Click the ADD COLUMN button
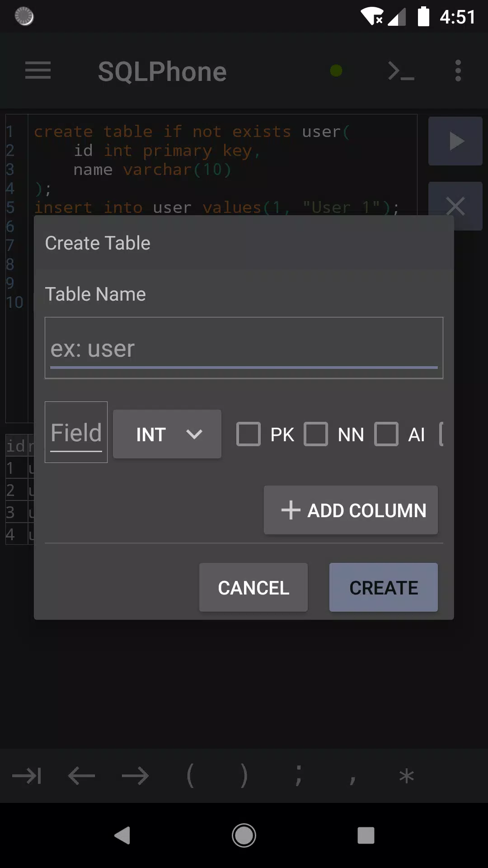This screenshot has height=868, width=488. (x=351, y=510)
